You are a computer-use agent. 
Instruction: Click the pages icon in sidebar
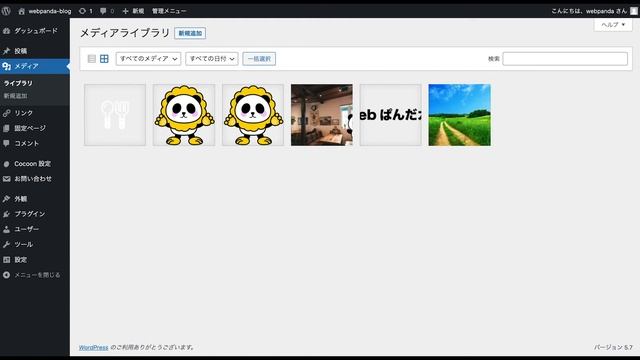(x=7, y=128)
